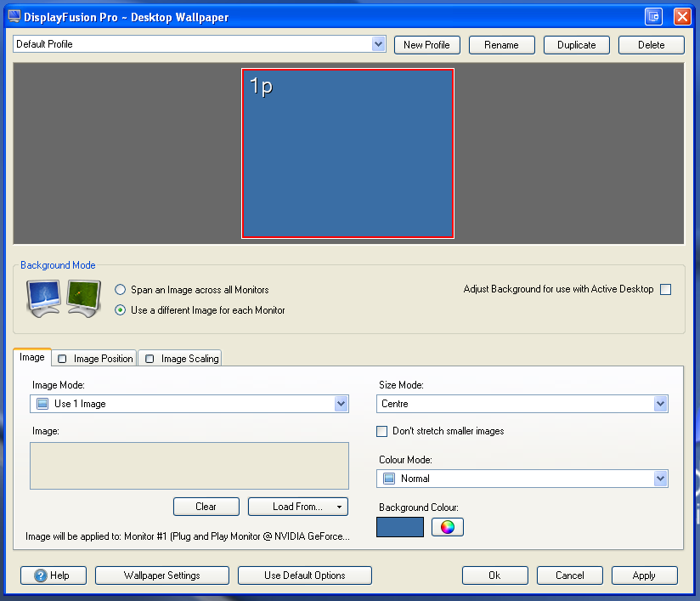The height and width of the screenshot is (601, 700).
Task: Select the monitor 1p preview
Action: 347,153
